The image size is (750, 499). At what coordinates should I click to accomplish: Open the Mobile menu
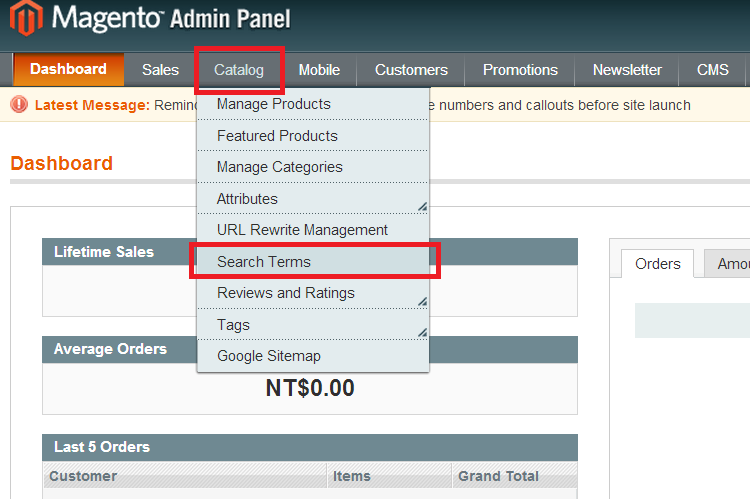(x=319, y=70)
